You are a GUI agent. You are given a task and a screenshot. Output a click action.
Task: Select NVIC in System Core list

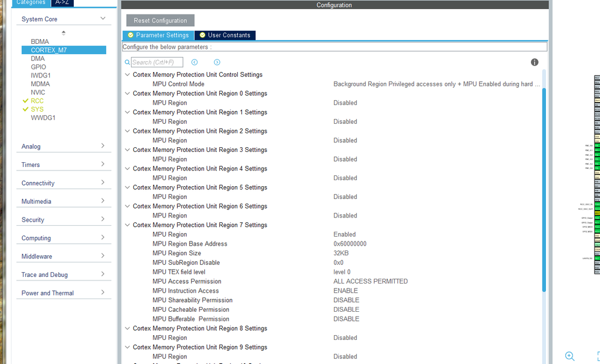click(38, 93)
